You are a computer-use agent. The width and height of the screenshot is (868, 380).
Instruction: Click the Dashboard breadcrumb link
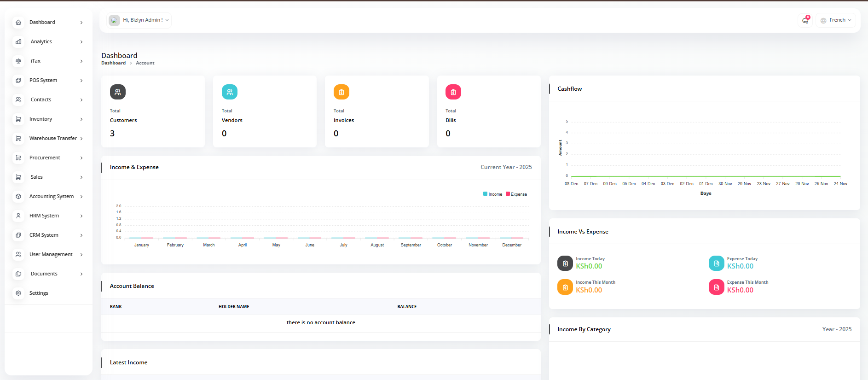pos(113,63)
